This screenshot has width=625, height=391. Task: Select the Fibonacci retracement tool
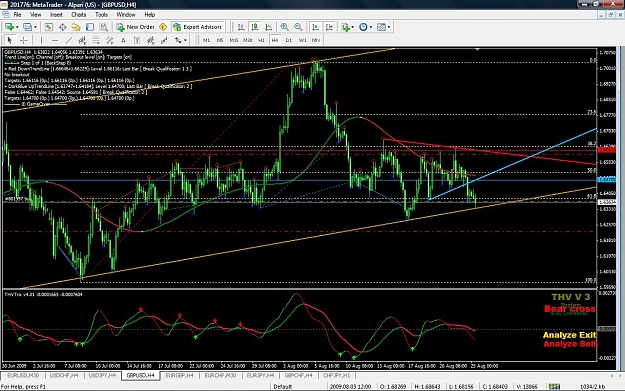(x=96, y=40)
